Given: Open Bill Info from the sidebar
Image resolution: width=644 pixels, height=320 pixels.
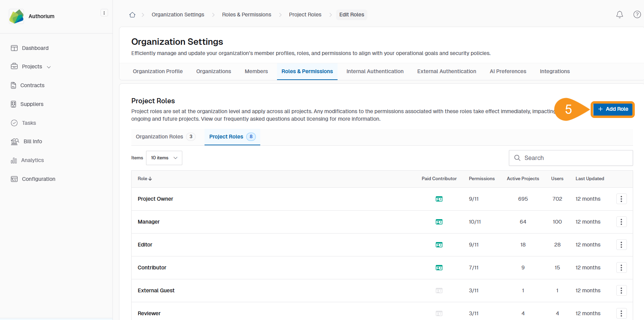Looking at the screenshot, I should click(32, 141).
